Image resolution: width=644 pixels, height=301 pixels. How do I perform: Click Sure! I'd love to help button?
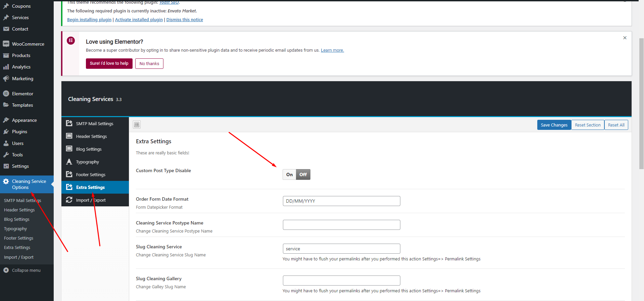click(109, 63)
